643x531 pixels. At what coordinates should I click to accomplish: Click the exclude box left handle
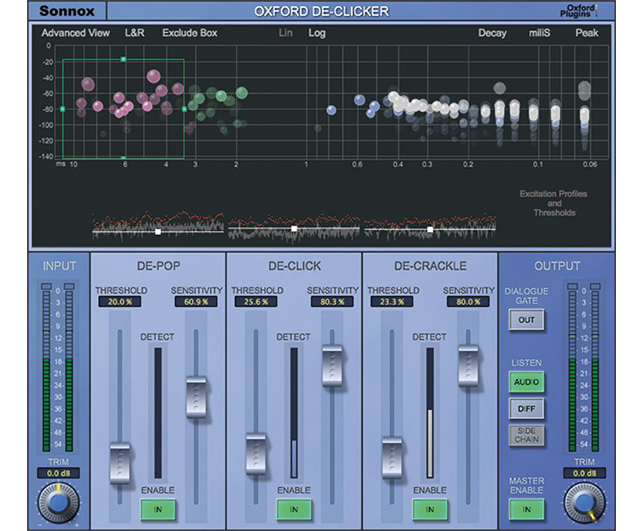point(63,109)
